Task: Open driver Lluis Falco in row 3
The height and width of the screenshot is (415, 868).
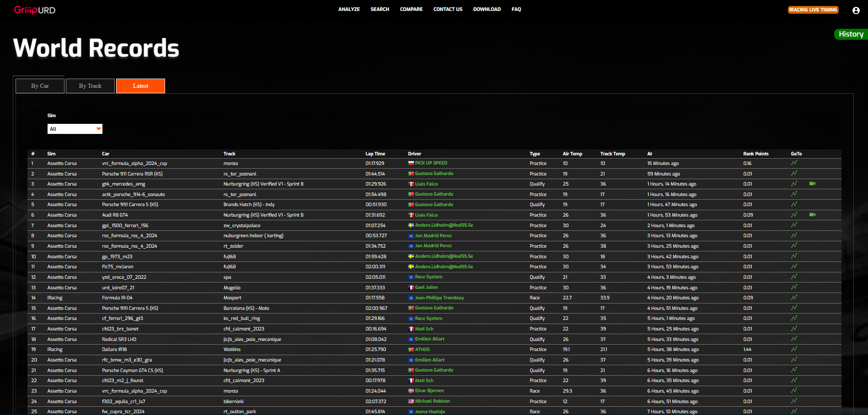Action: click(426, 184)
